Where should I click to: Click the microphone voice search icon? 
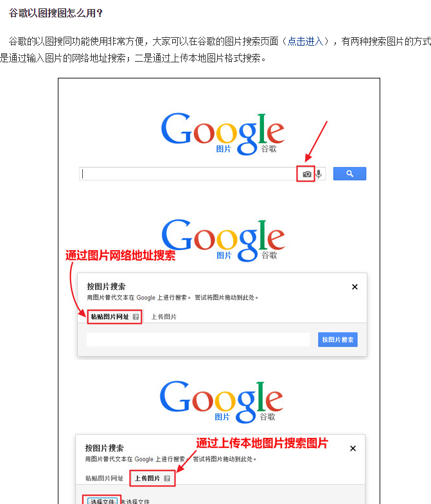[319, 174]
